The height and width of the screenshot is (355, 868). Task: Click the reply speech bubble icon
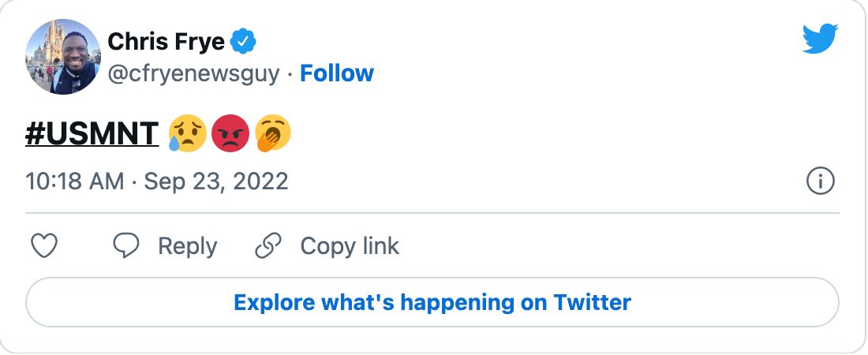tap(125, 246)
